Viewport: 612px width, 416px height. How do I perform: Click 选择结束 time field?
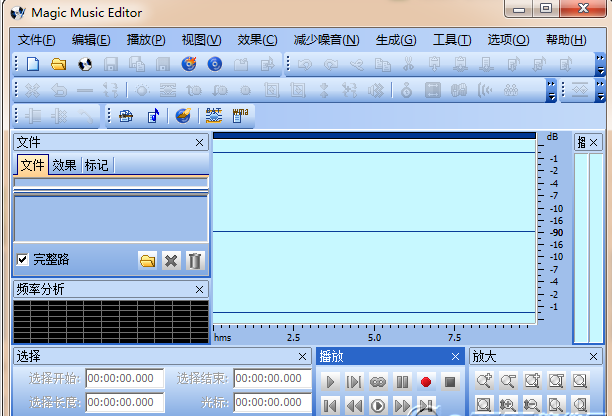272,378
